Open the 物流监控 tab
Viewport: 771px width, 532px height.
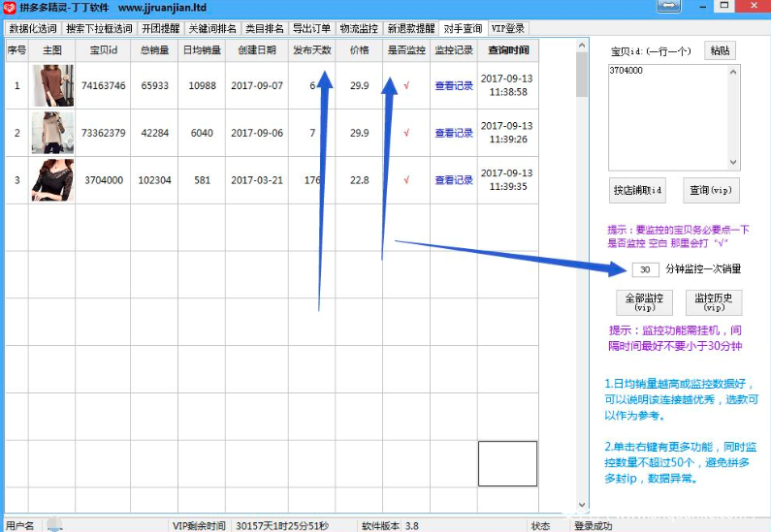click(359, 29)
